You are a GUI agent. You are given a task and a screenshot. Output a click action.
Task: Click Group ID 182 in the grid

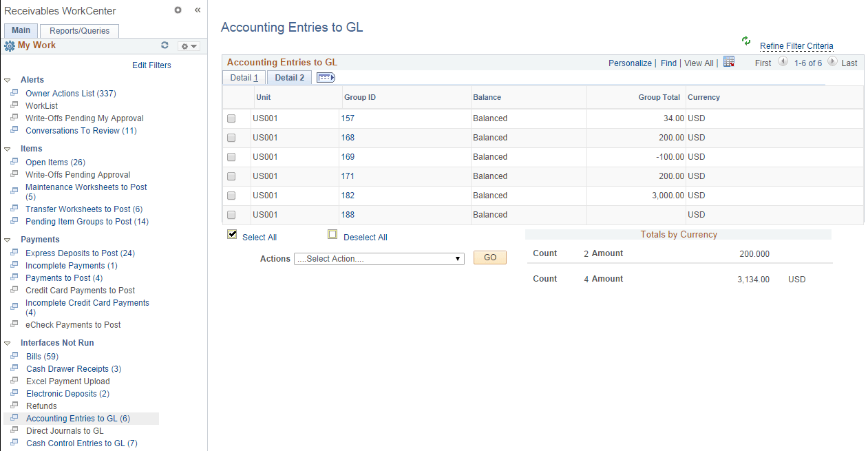[348, 195]
